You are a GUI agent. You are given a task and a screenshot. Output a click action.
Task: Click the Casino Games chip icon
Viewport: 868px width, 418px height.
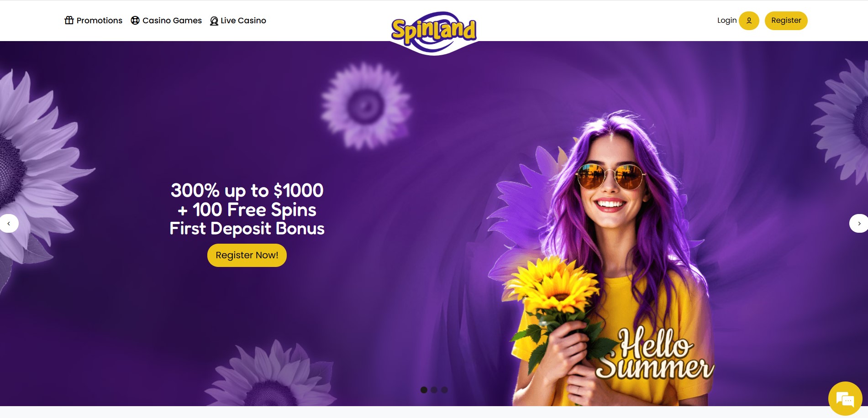(x=135, y=20)
